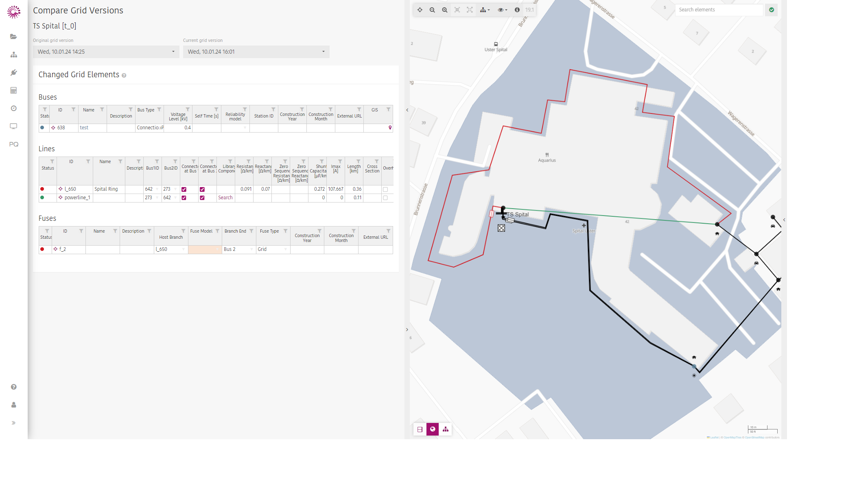
Task: Open the PQ sidebar item
Action: click(x=13, y=144)
